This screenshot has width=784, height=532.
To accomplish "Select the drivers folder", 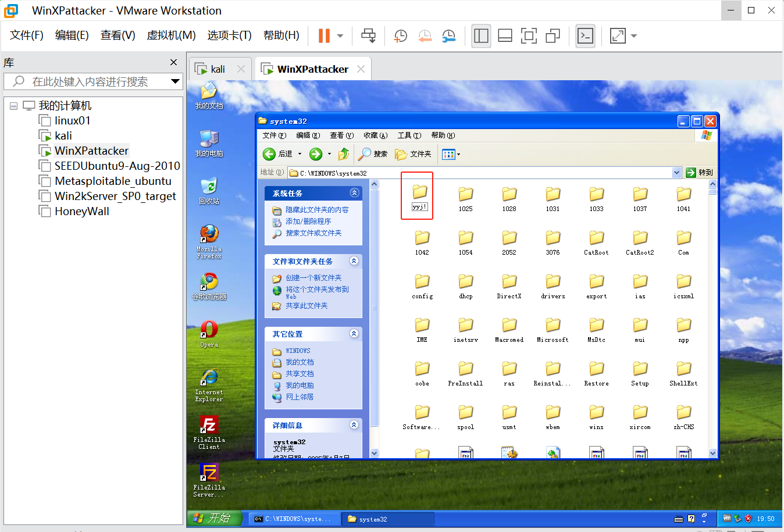I will [553, 287].
